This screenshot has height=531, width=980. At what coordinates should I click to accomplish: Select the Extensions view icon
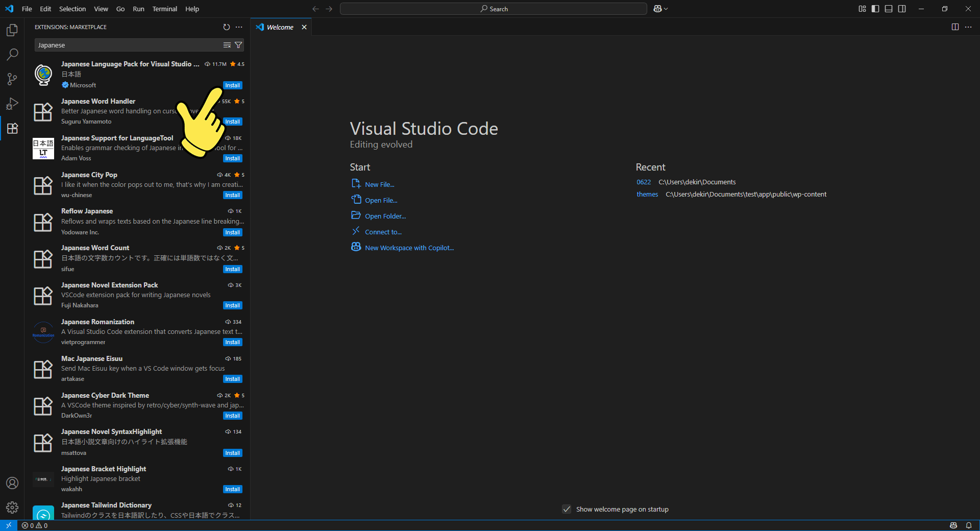coord(12,128)
